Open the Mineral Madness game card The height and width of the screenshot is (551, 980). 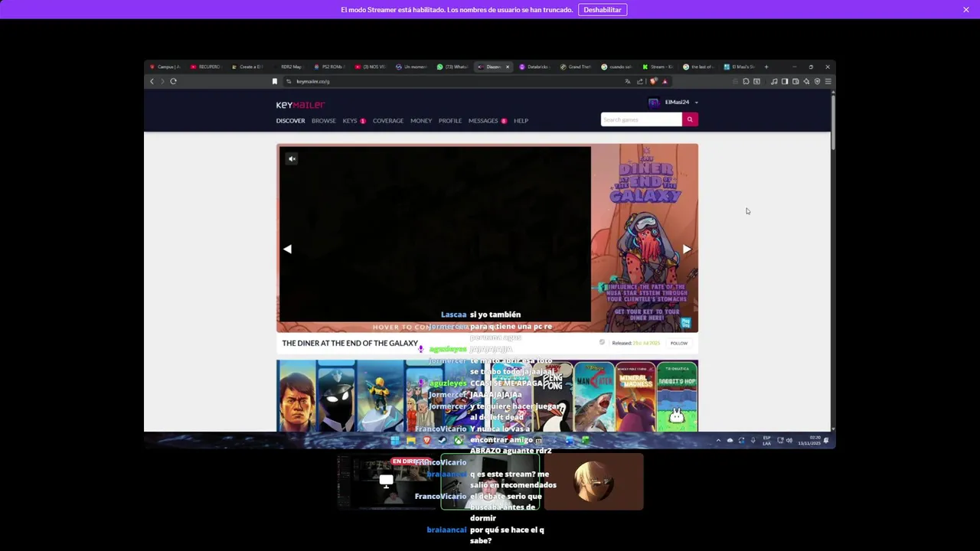[635, 397]
